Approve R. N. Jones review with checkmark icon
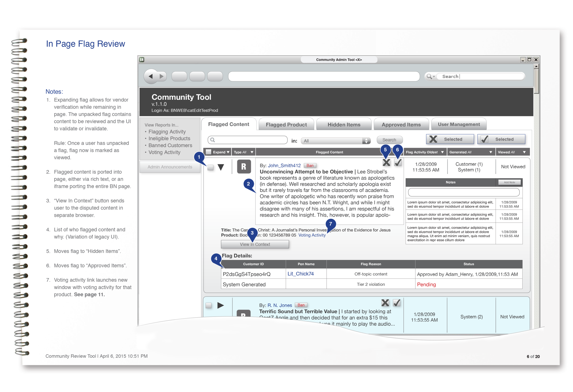Image resolution: width=573 pixels, height=392 pixels. tap(397, 303)
